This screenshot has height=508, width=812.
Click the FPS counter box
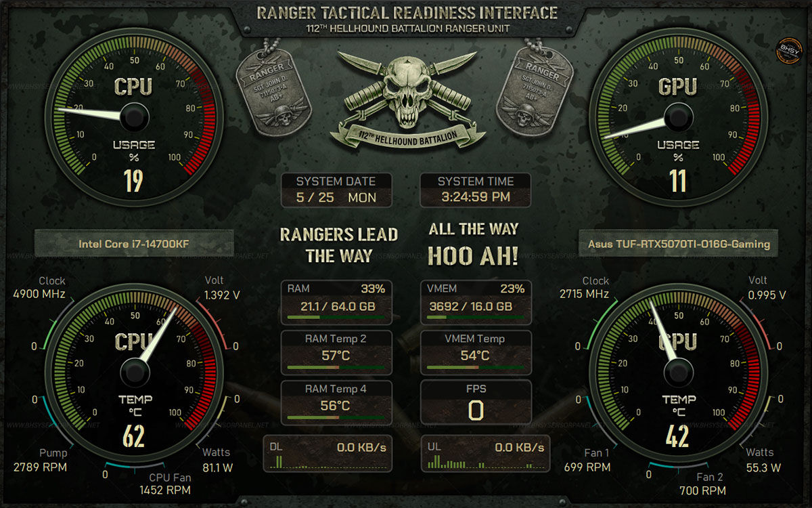[476, 402]
